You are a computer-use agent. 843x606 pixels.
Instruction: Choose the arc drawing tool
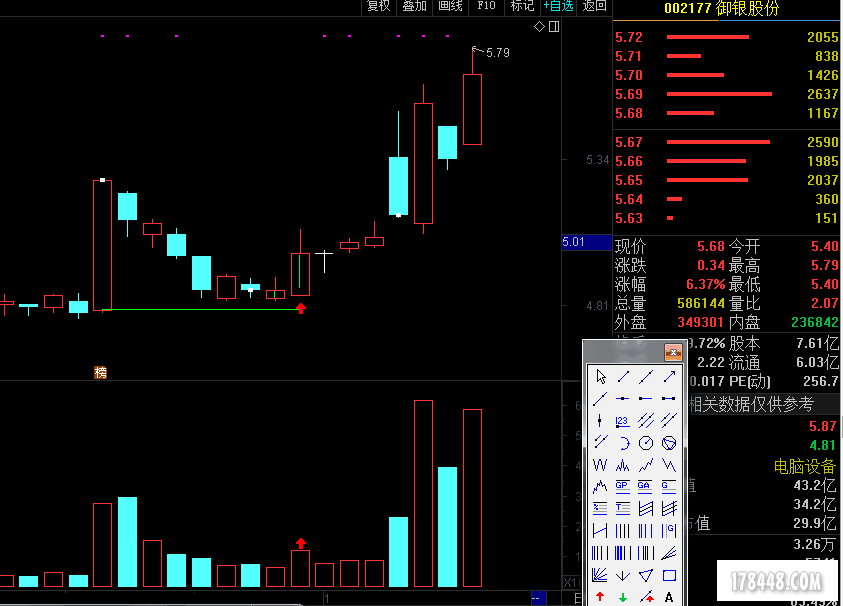click(623, 443)
